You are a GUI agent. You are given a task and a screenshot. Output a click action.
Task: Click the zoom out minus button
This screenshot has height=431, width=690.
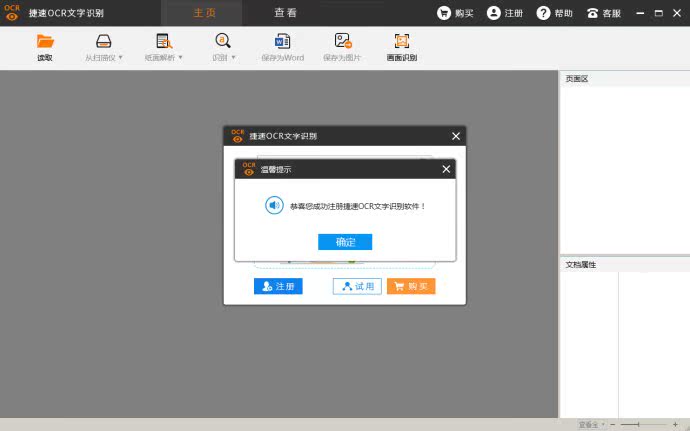point(613,424)
